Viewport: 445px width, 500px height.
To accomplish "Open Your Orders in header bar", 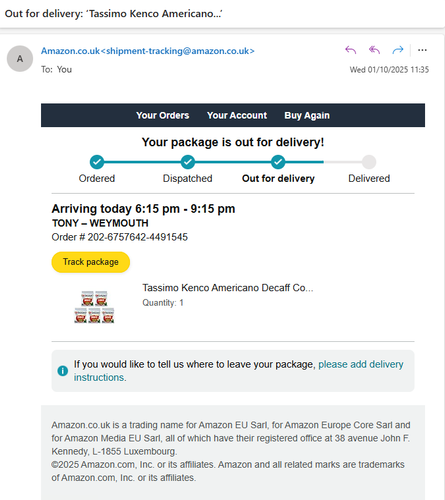I will [x=163, y=115].
